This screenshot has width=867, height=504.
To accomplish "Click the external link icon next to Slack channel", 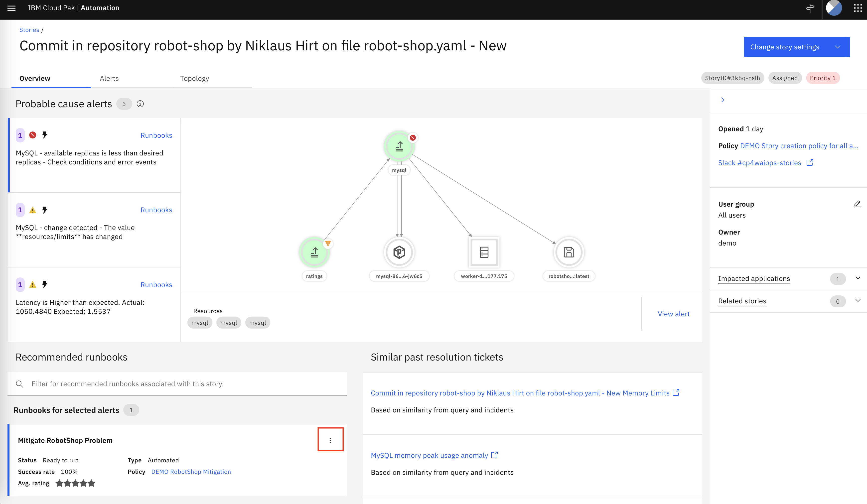I will (810, 162).
